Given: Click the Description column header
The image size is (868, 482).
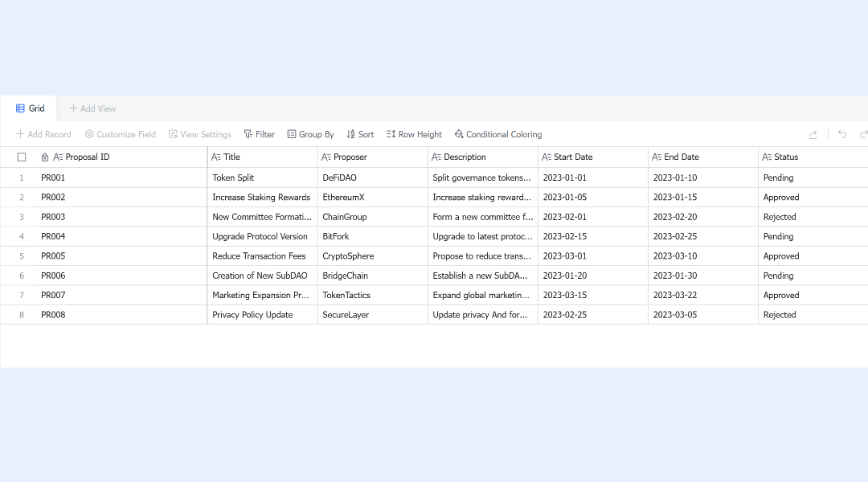Looking at the screenshot, I should pos(483,157).
